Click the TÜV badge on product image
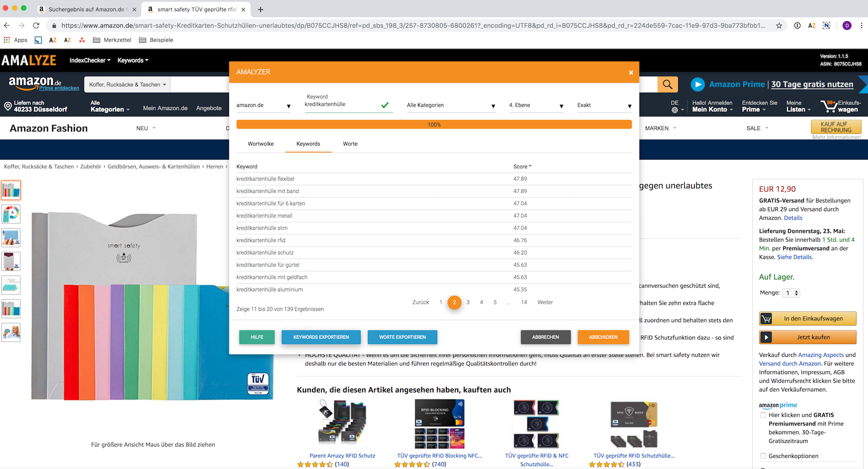 [x=258, y=383]
